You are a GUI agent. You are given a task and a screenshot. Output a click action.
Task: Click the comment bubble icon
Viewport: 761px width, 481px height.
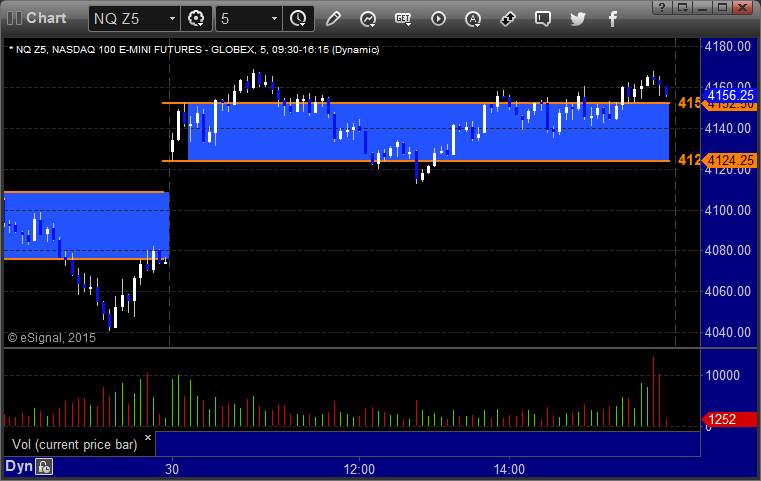tap(543, 18)
